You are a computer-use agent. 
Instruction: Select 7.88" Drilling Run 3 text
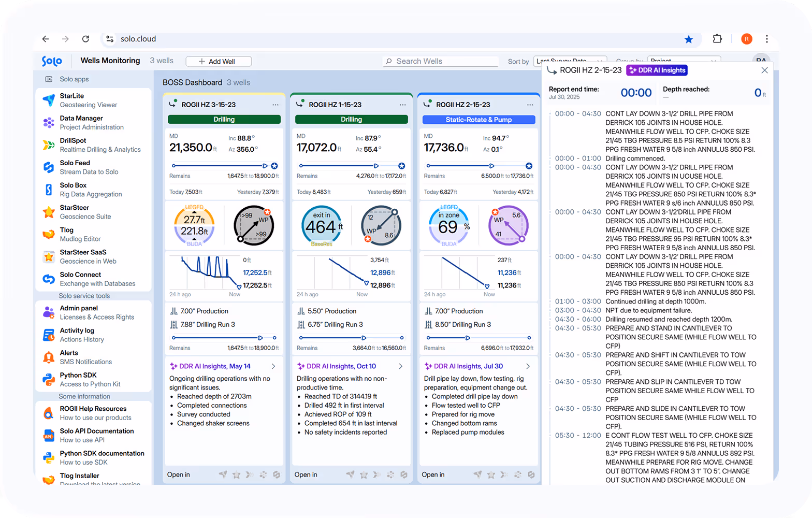208,324
